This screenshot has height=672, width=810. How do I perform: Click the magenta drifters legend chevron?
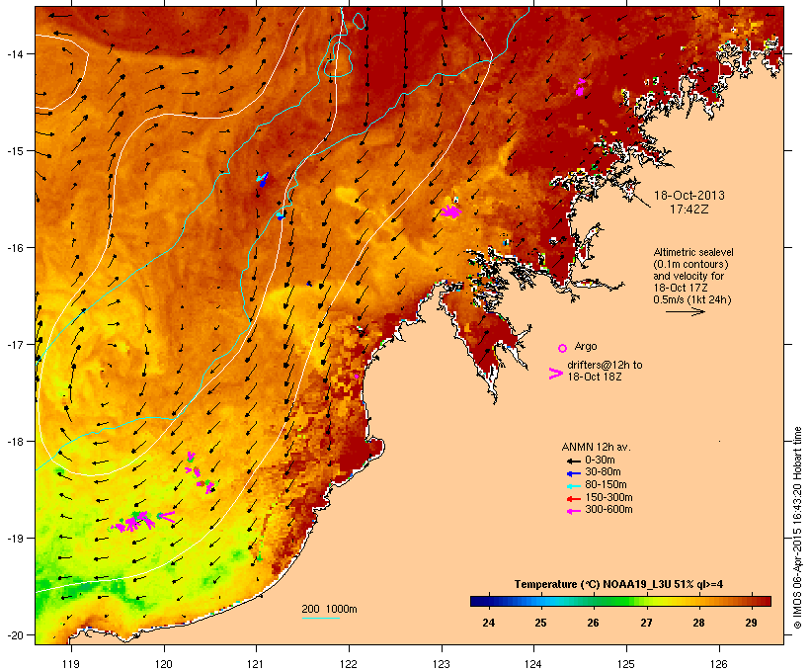pos(556,374)
